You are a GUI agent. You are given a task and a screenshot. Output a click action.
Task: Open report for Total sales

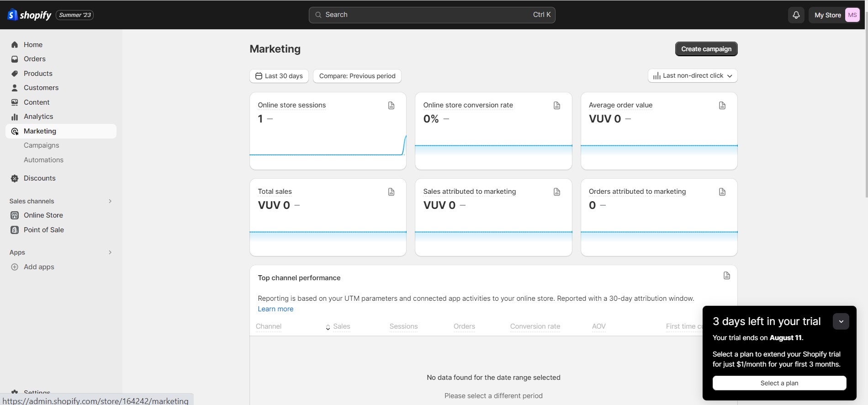click(391, 192)
